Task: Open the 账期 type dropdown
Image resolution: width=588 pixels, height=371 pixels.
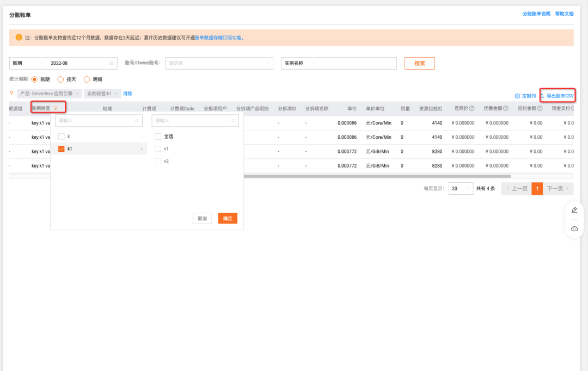Action: pyautogui.click(x=28, y=63)
